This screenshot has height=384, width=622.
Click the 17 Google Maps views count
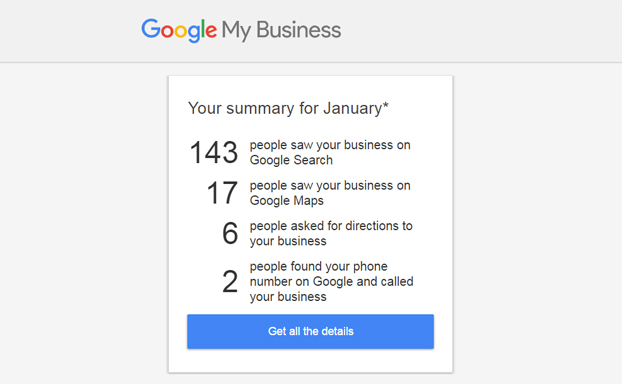click(222, 193)
